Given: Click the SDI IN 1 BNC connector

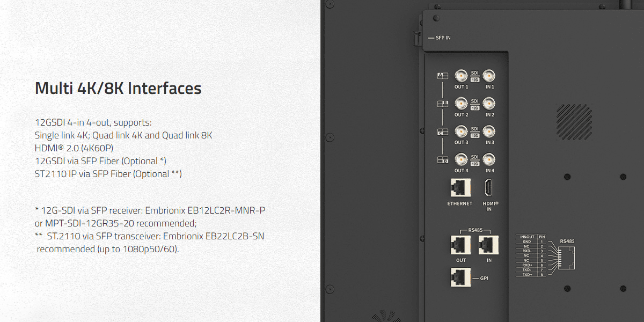Looking at the screenshot, I should pos(489,75).
